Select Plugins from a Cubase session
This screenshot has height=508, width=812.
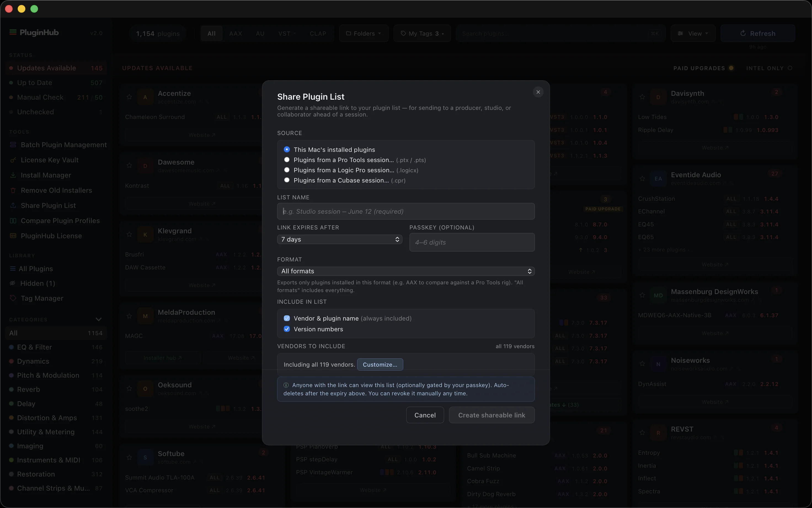coord(287,180)
